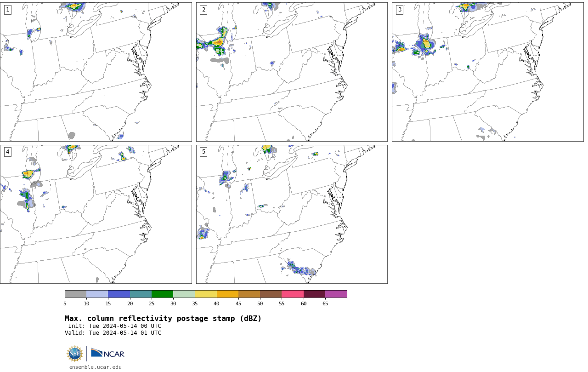Select the dark brown 50-55 dBZ swatch
This screenshot has width=588, height=372.
pos(271,294)
